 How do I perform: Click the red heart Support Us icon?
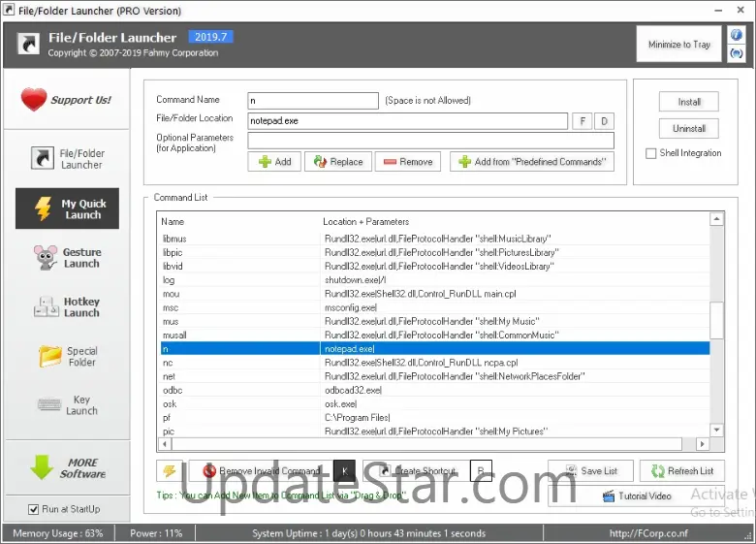(34, 99)
